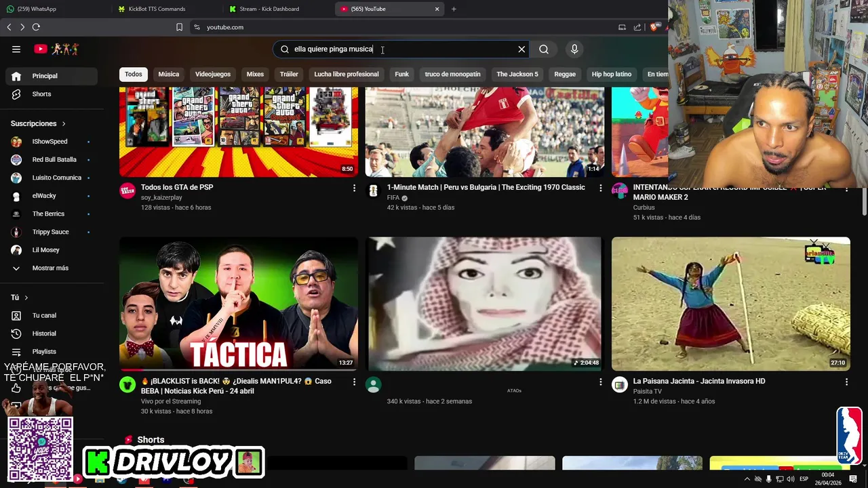Click the ESP language indicator in taskbar

tap(804, 479)
